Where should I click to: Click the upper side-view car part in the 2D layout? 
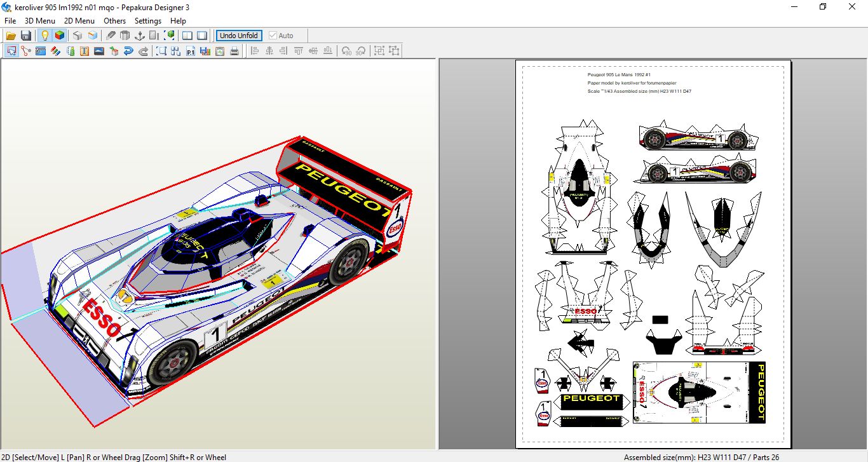(698, 137)
